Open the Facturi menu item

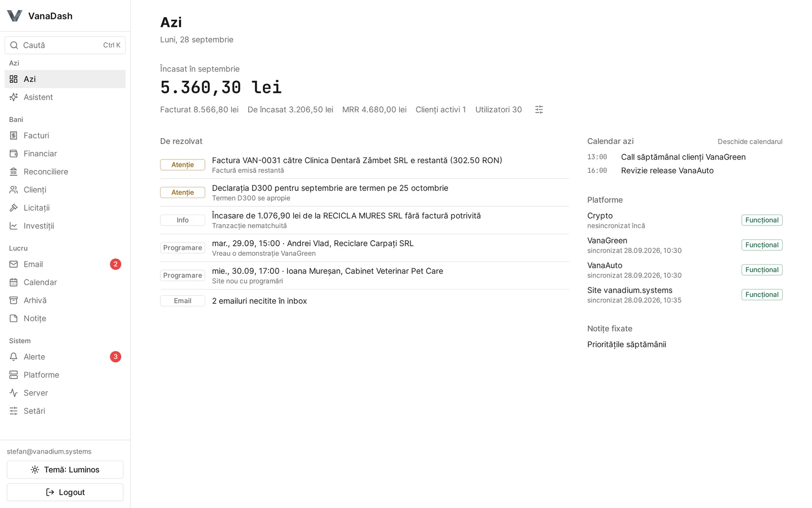pyautogui.click(x=65, y=136)
